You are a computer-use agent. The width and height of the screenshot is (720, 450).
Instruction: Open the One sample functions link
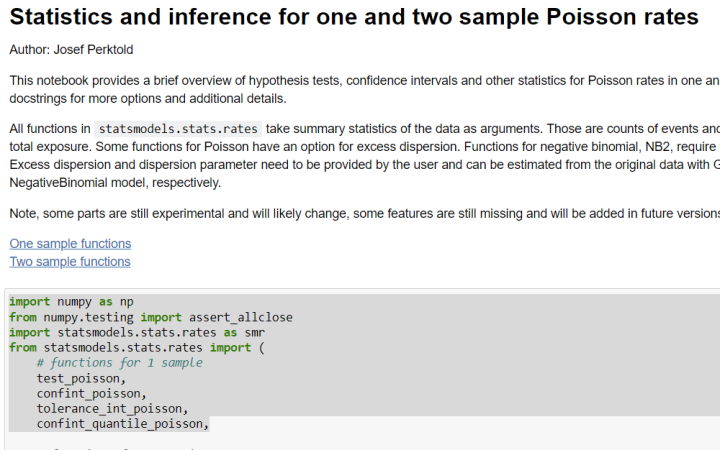70,243
